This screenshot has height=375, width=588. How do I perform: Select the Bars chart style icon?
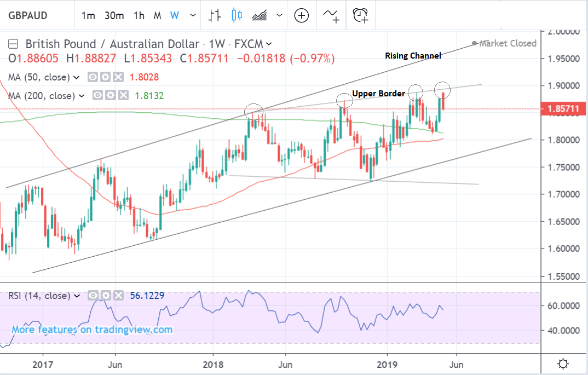point(215,15)
